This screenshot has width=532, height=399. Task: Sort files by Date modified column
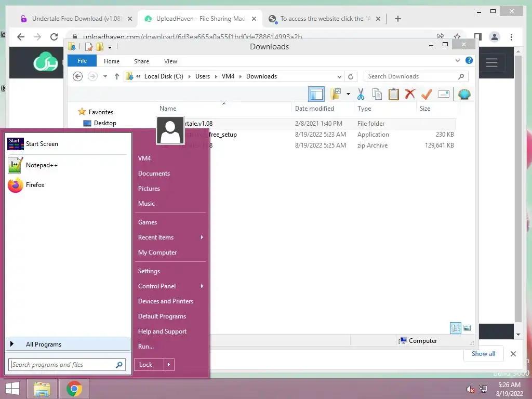click(x=314, y=109)
